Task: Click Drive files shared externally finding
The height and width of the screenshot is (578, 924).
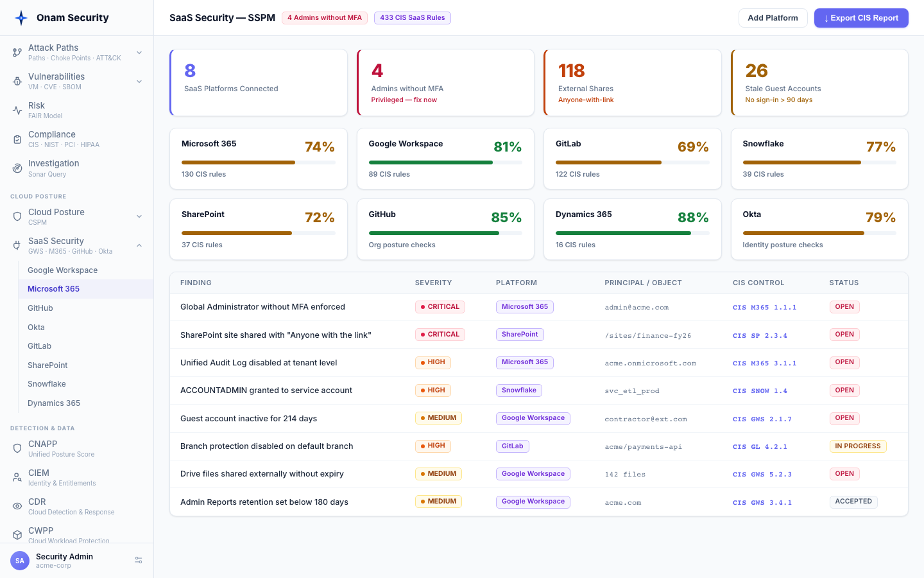Action: pos(262,474)
